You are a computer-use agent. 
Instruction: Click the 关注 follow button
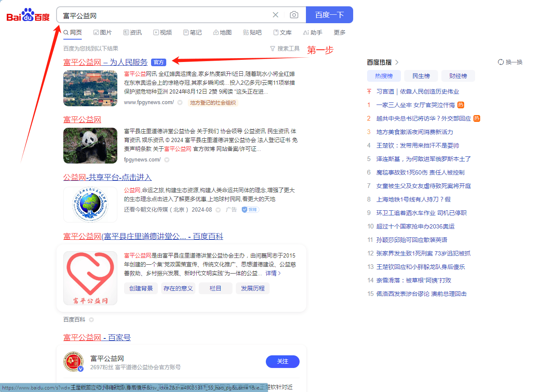[x=283, y=362]
